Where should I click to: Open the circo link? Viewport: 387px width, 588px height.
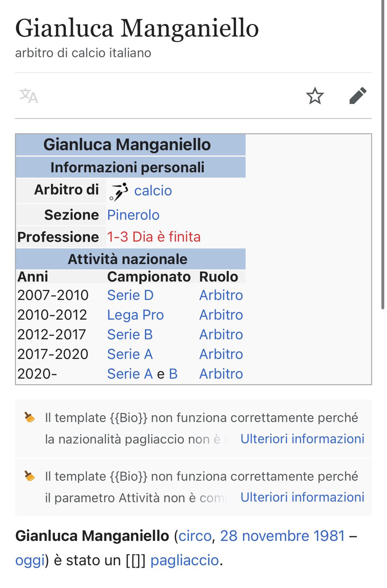click(x=195, y=536)
